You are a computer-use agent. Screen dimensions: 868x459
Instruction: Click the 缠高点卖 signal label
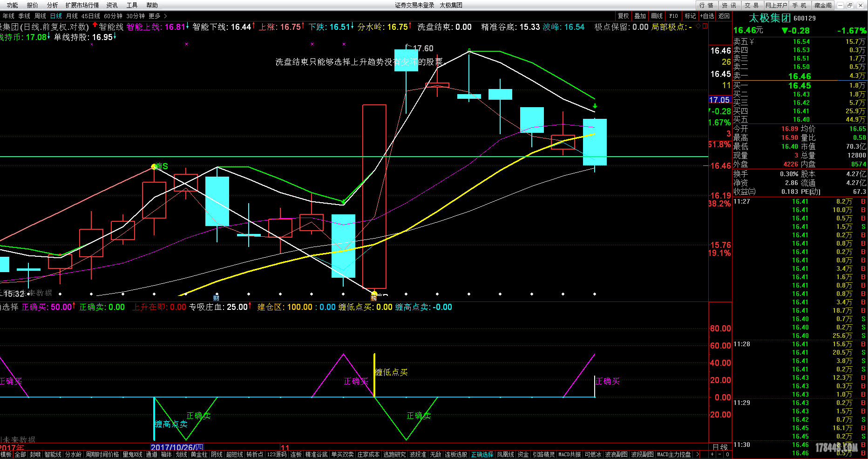(x=171, y=424)
